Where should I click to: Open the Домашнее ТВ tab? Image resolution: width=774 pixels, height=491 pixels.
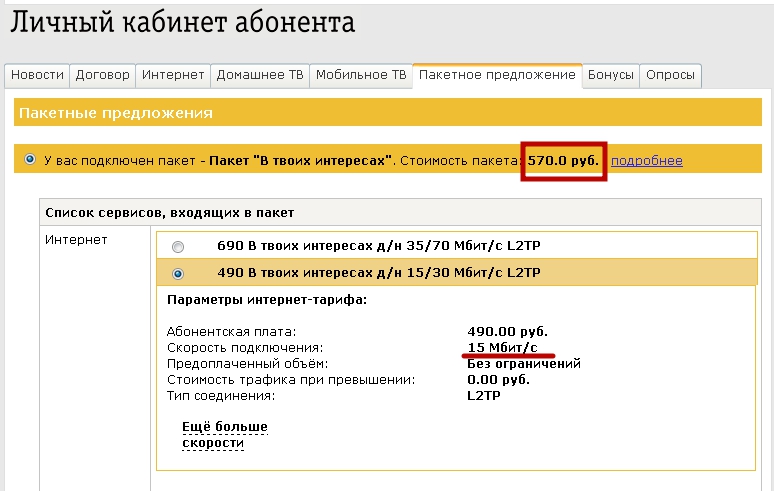pos(260,76)
